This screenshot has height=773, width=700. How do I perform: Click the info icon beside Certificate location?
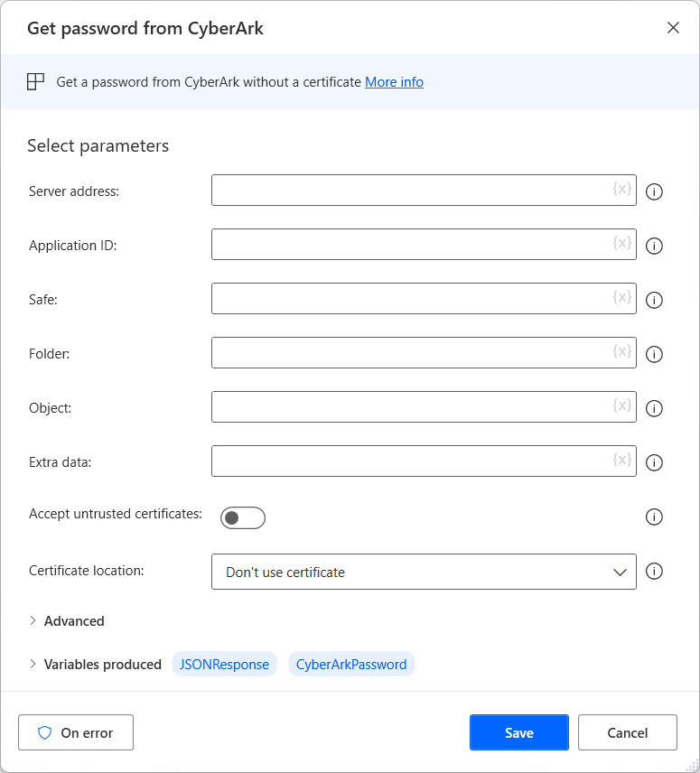[654, 571]
